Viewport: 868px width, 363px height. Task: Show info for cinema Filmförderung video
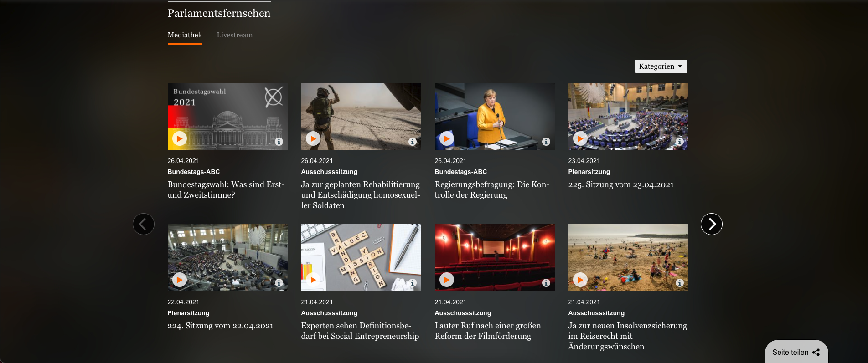[x=546, y=283]
